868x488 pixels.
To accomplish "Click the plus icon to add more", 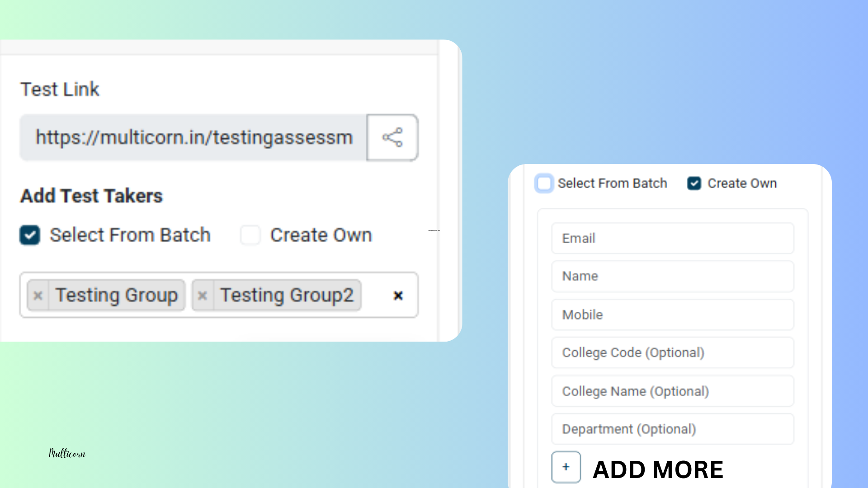I will (566, 467).
